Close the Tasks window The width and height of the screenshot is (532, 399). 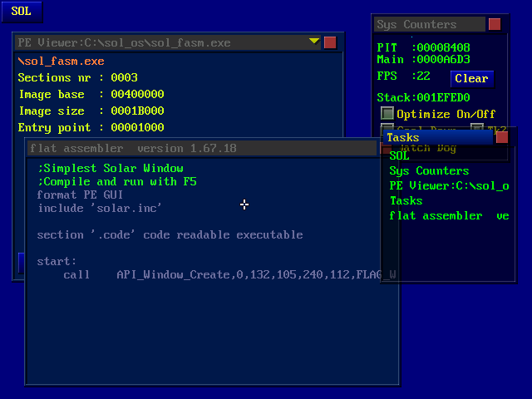(502, 138)
